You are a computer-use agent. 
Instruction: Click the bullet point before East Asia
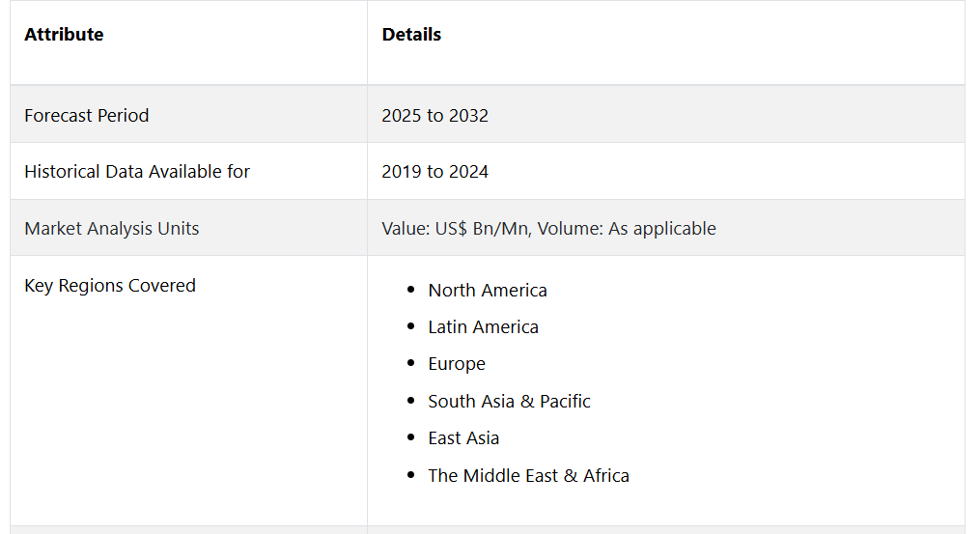(x=410, y=439)
